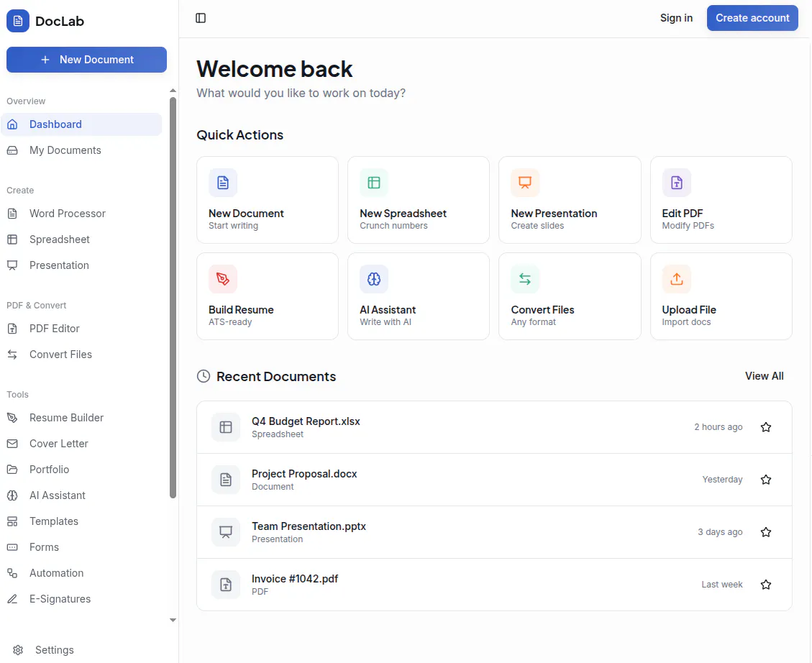Open Team Presentation.pptx

pyautogui.click(x=494, y=532)
